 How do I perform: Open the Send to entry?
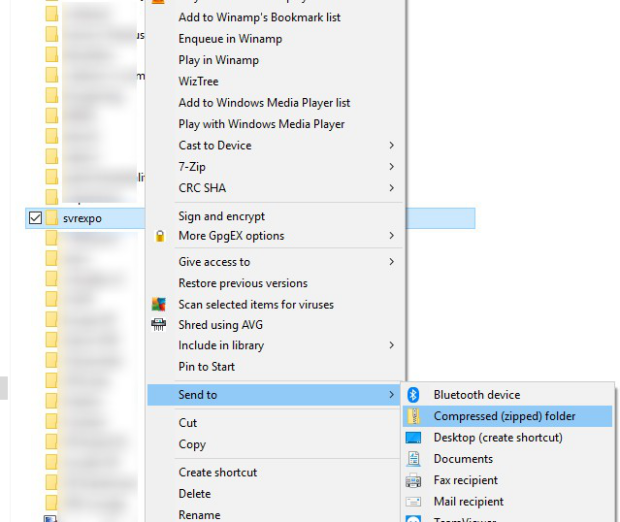click(274, 395)
